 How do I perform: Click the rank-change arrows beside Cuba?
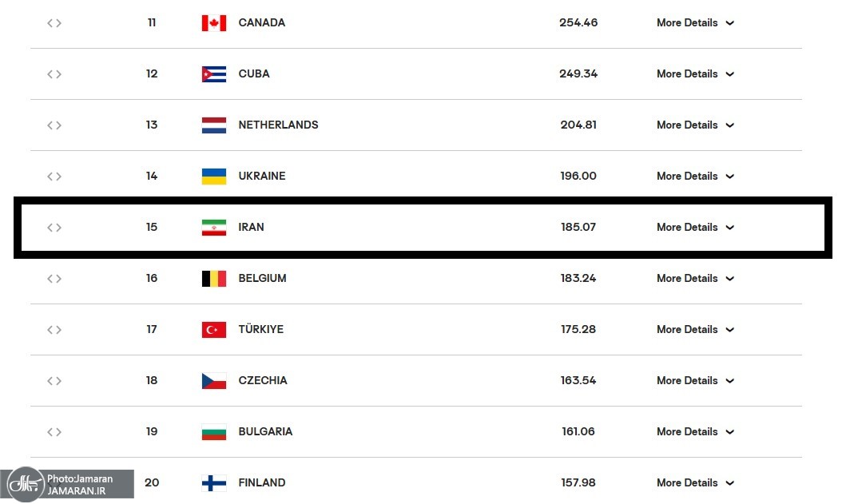click(x=54, y=74)
